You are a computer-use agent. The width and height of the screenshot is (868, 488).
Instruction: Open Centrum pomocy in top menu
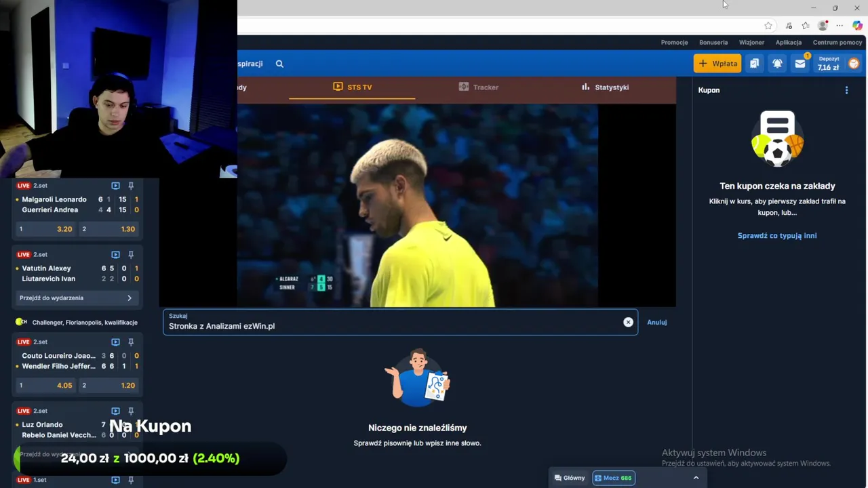click(x=837, y=42)
